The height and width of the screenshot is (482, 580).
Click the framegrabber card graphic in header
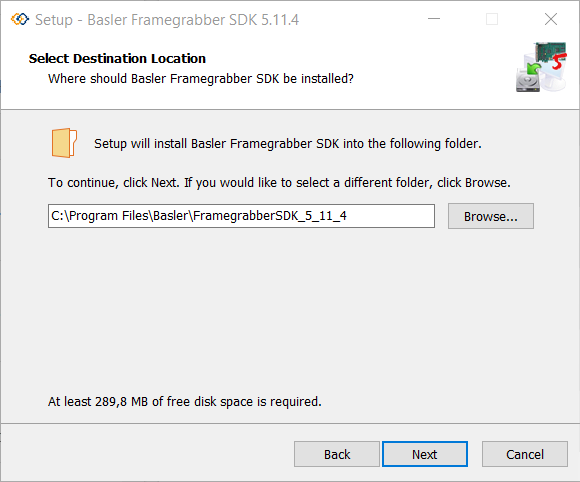[550, 51]
